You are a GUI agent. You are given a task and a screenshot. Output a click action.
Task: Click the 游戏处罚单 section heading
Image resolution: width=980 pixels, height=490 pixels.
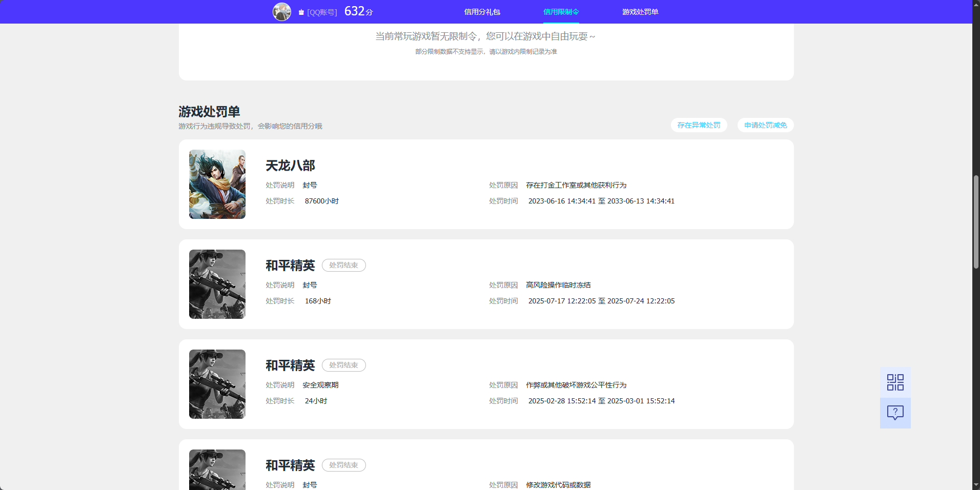209,112
